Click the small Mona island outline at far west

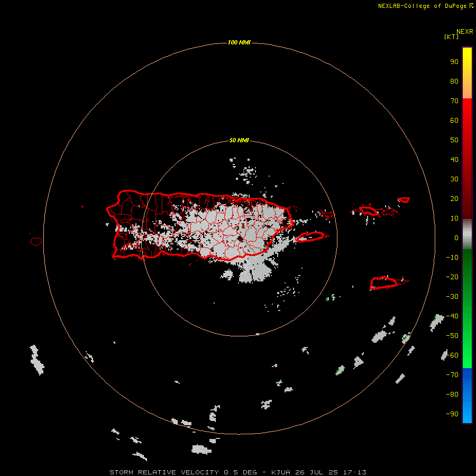(36, 241)
